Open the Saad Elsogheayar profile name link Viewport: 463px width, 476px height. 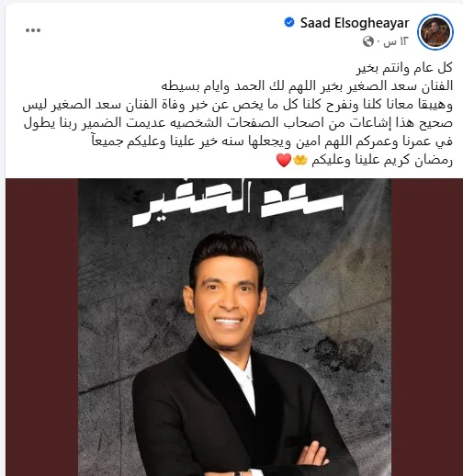[x=355, y=23]
